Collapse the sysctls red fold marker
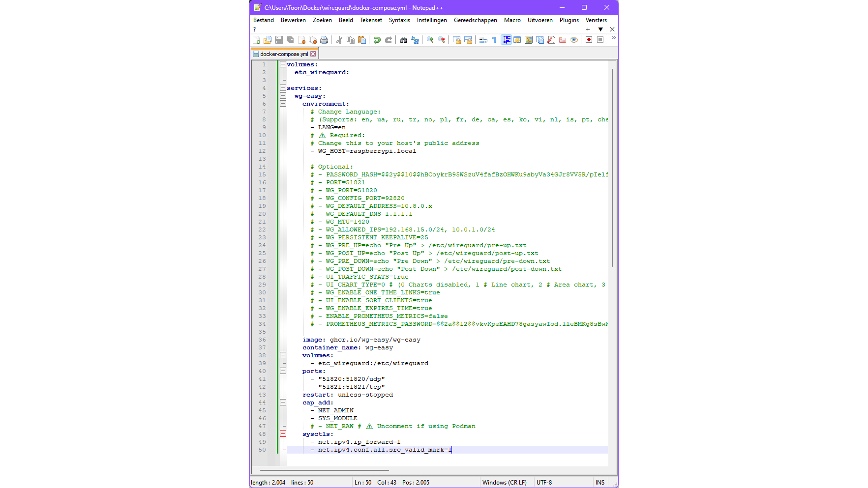 point(283,434)
